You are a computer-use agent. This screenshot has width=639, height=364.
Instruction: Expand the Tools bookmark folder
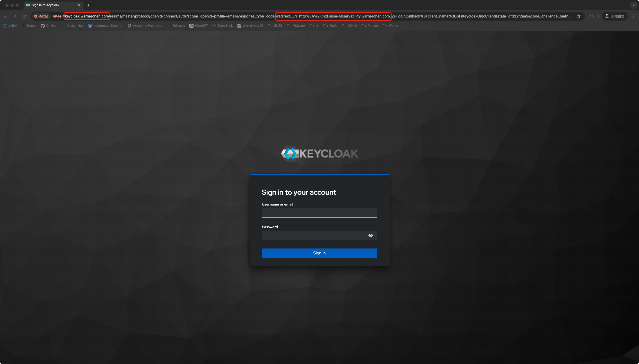[x=330, y=26]
